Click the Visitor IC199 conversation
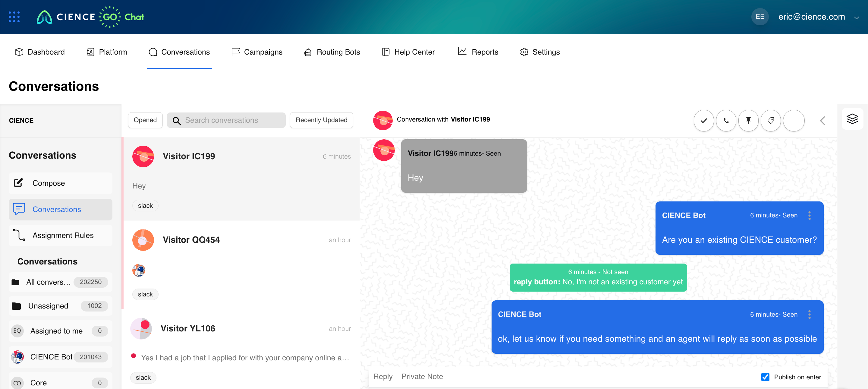868x389 pixels. [241, 180]
